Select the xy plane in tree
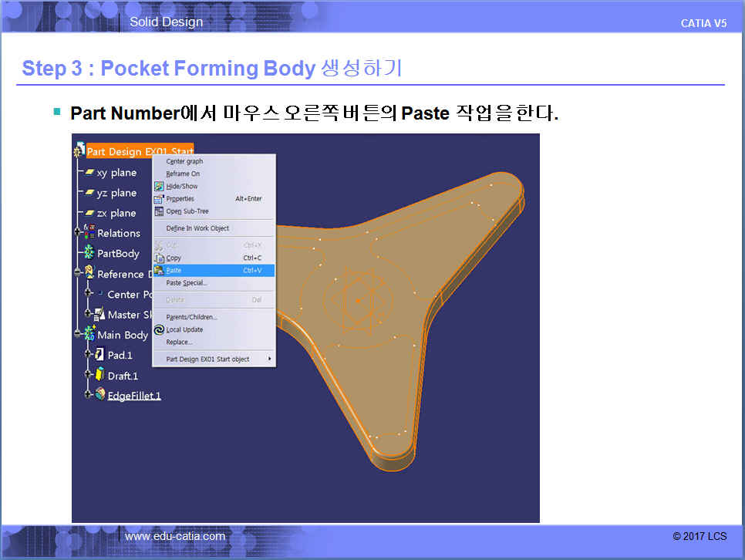The image size is (745, 560). [116, 173]
